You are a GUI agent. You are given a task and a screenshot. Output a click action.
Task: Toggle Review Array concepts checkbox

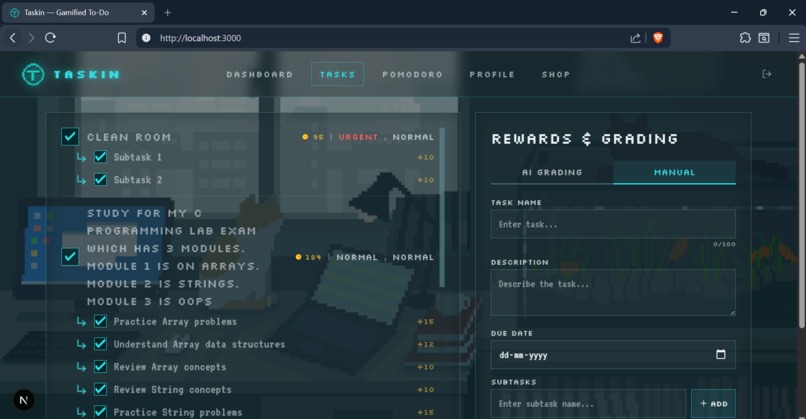pyautogui.click(x=100, y=367)
